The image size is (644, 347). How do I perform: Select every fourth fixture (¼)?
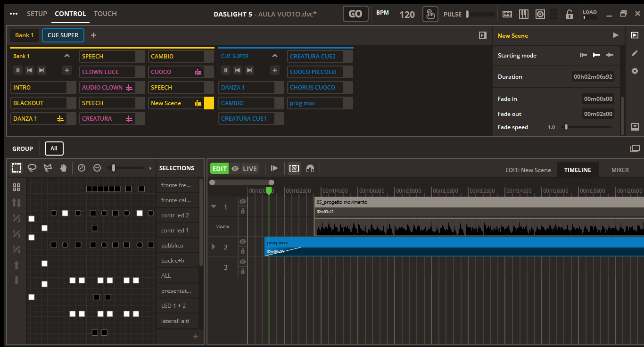pyautogui.click(x=17, y=249)
